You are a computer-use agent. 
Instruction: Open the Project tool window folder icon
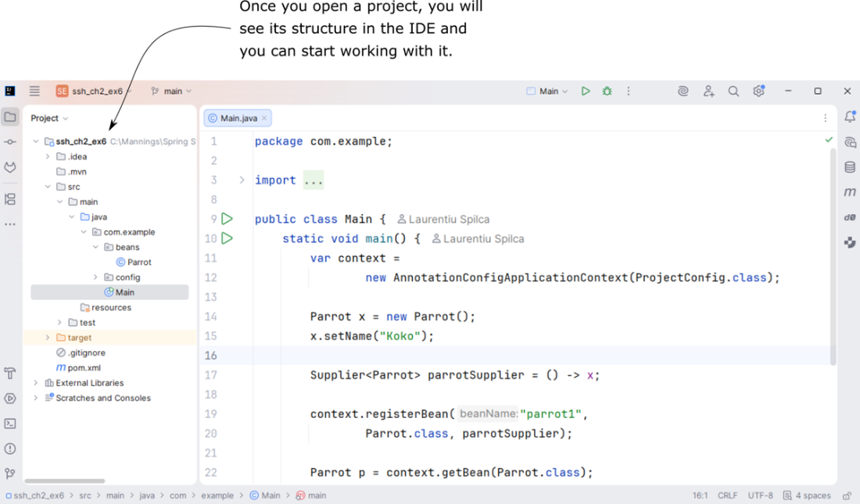(10, 116)
